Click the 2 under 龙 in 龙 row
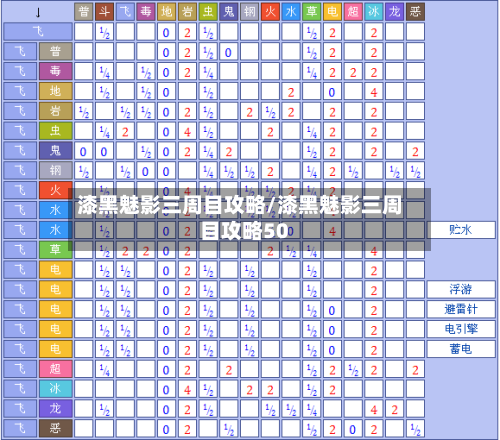500x440 pixels. 394,410
